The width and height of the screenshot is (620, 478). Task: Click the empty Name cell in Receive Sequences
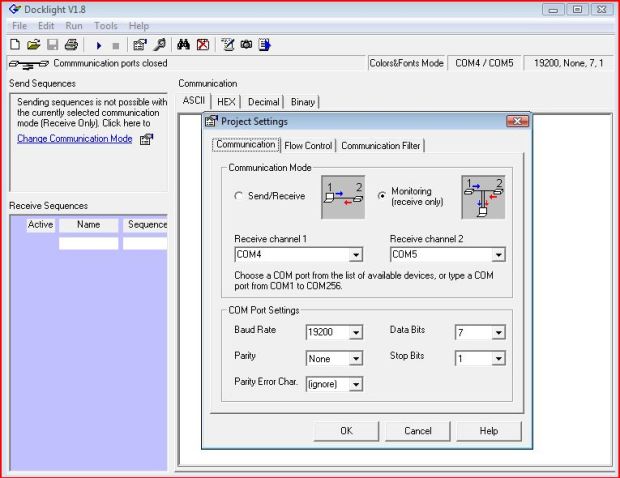point(89,243)
